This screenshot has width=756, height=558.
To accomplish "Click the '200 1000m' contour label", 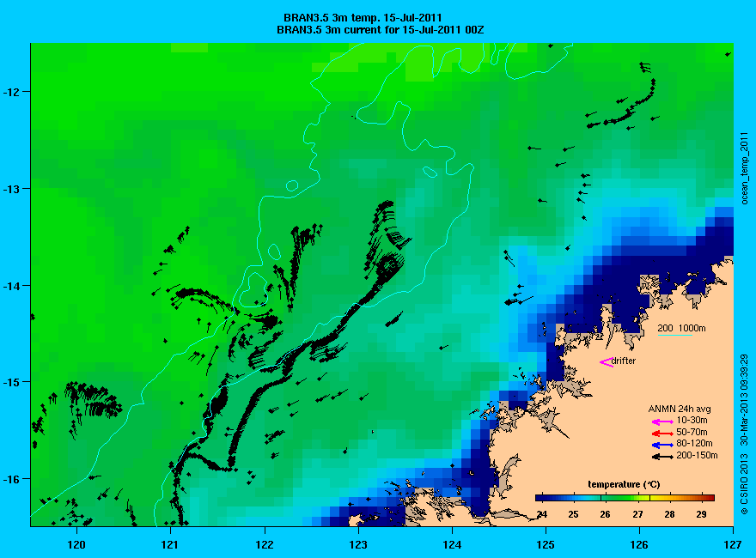I will (682, 328).
